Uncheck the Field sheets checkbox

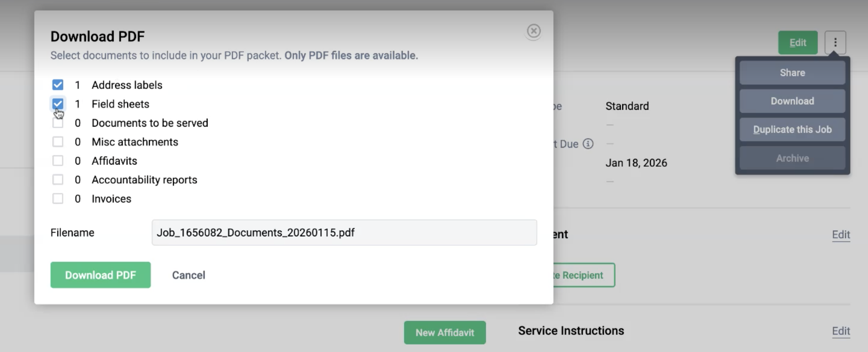pos(58,104)
